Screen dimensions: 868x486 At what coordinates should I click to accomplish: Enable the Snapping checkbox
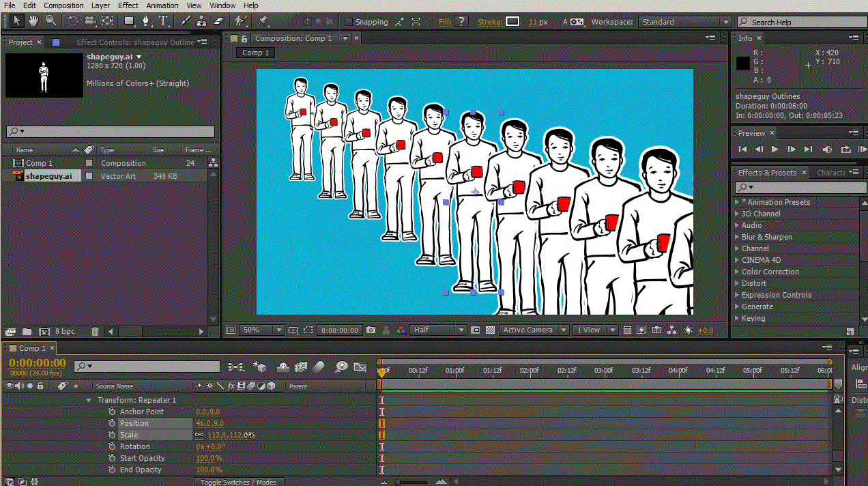349,22
